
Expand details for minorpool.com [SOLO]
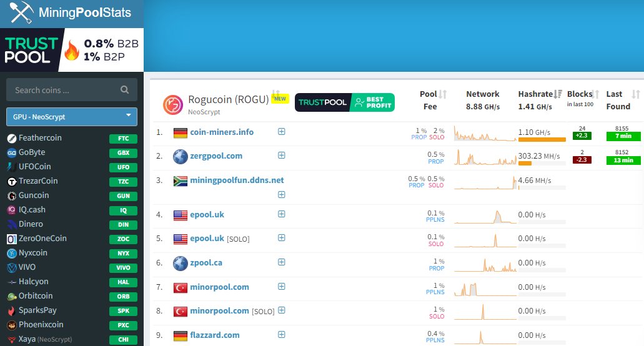coord(281,310)
